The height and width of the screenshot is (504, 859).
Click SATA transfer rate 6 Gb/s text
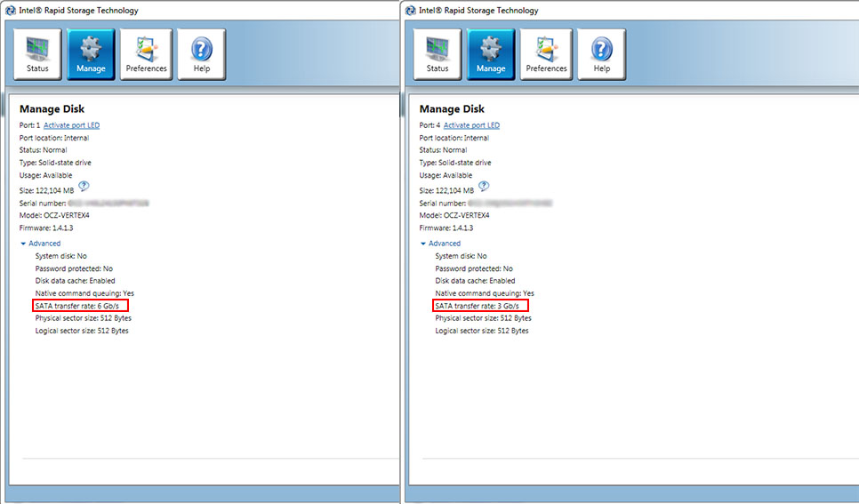[77, 306]
